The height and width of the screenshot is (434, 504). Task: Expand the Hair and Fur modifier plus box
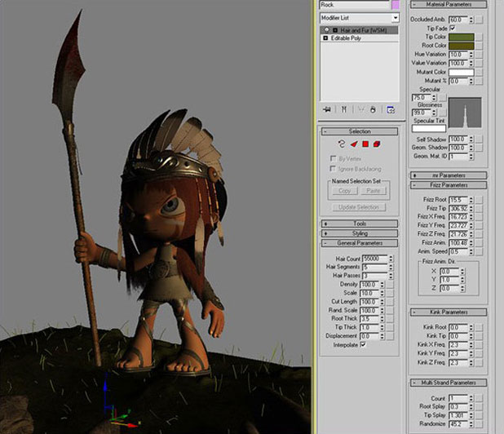click(335, 30)
